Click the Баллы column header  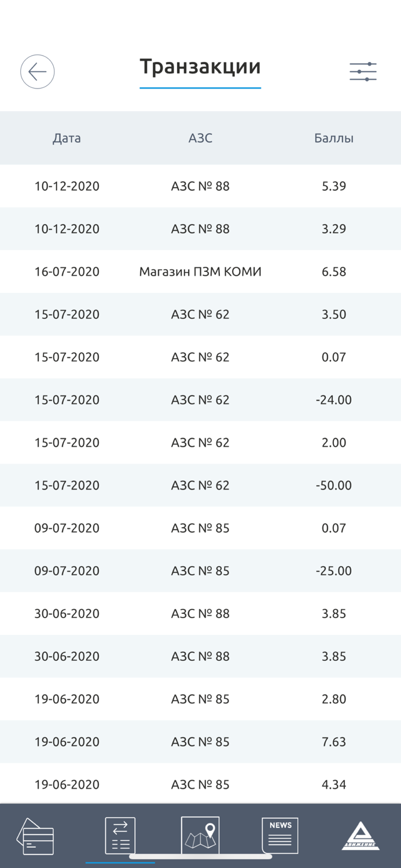pyautogui.click(x=334, y=138)
